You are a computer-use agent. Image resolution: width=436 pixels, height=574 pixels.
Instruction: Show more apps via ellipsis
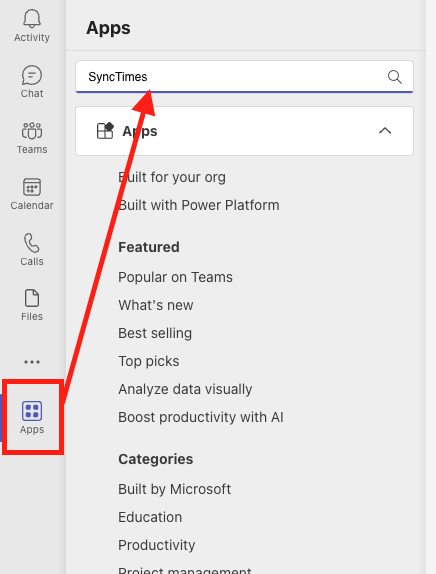click(x=32, y=362)
